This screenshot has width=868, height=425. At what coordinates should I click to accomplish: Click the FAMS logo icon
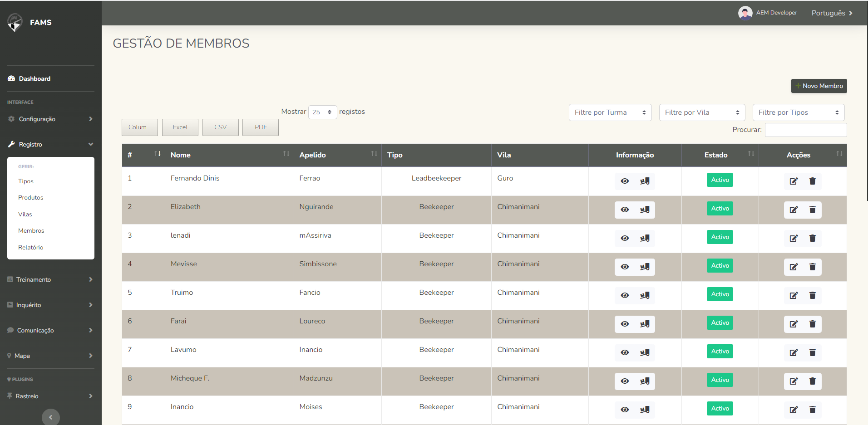point(15,22)
